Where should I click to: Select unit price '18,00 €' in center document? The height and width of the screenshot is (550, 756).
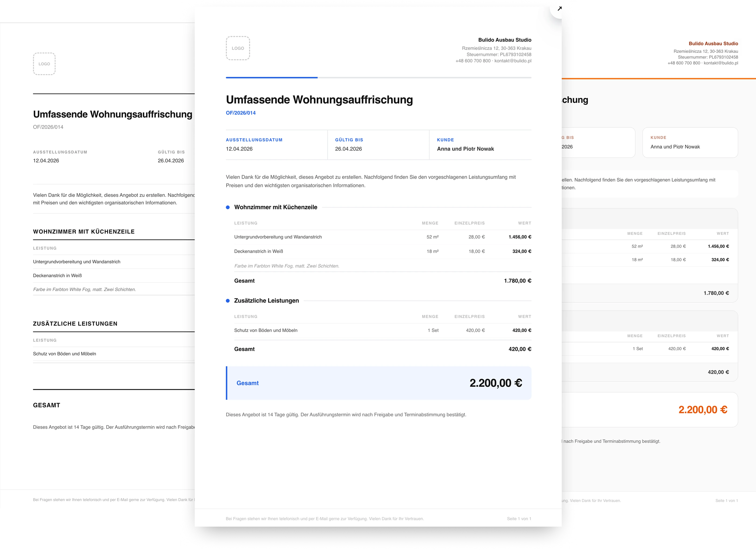477,251
